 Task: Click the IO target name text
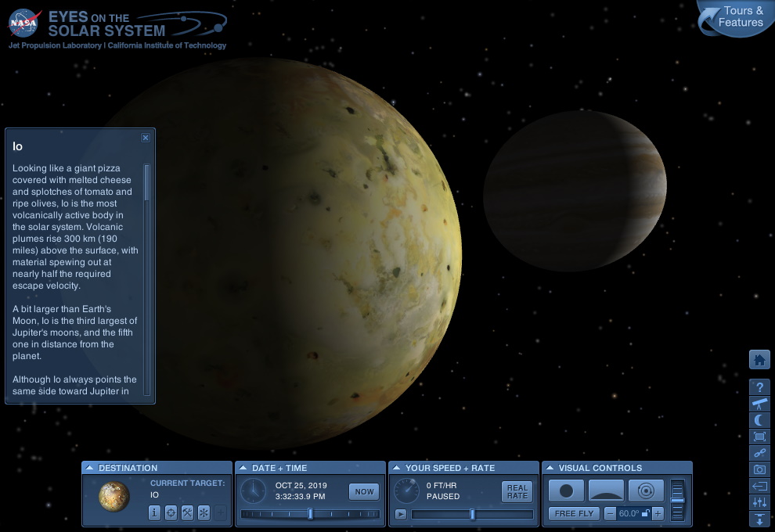click(155, 495)
